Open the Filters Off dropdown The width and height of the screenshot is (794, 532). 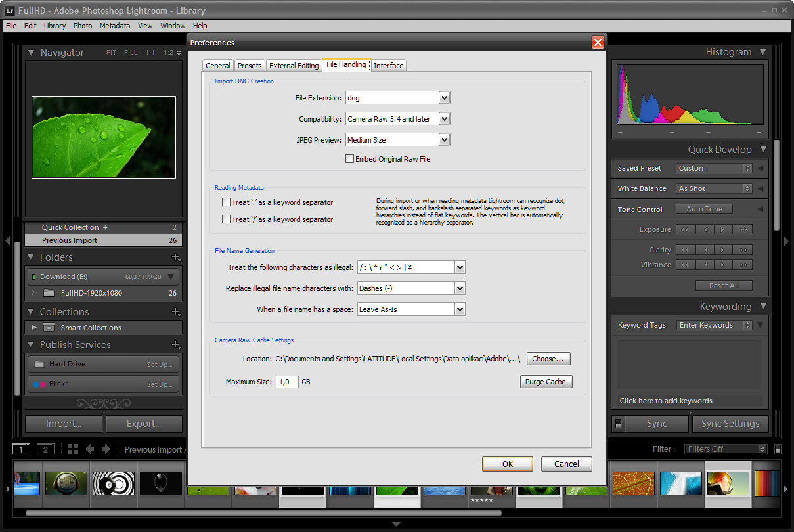(x=726, y=449)
